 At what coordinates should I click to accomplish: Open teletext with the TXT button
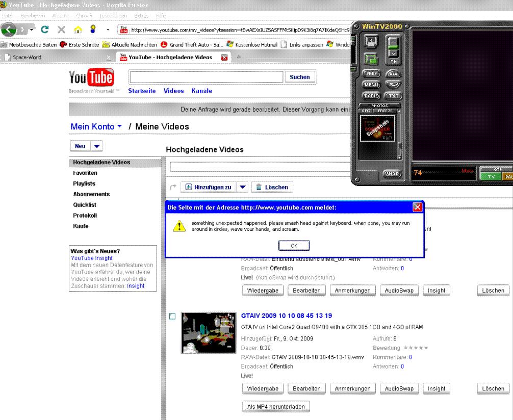click(393, 96)
